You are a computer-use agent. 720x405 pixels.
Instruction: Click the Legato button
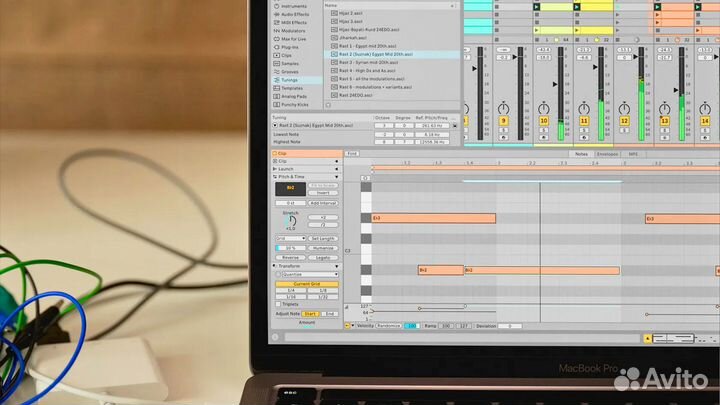[323, 258]
